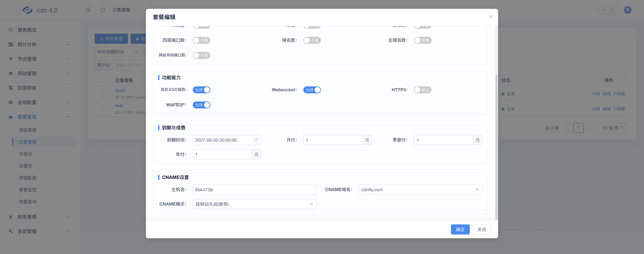Check the test row checkbox
The height and width of the screenshot is (254, 644).
click(x=103, y=109)
